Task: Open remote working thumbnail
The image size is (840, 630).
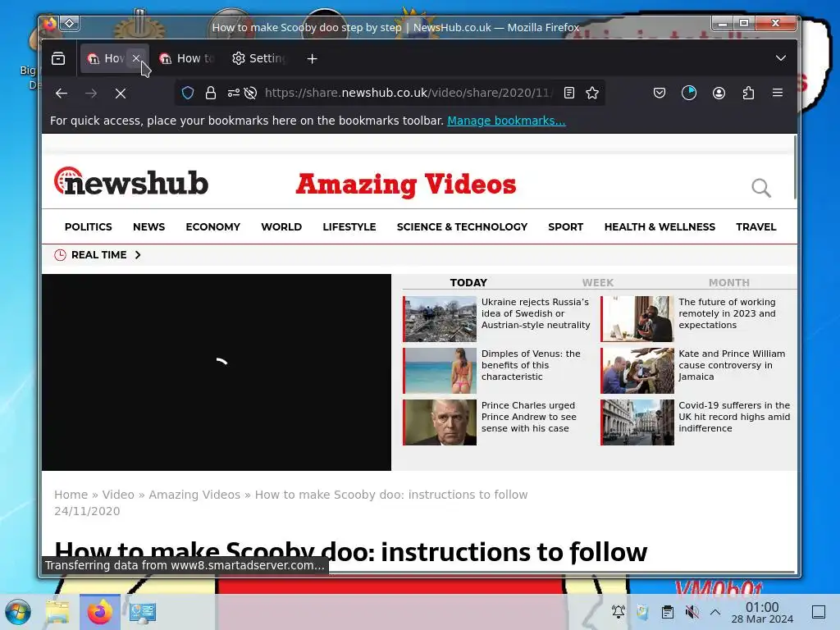Action: tap(637, 319)
